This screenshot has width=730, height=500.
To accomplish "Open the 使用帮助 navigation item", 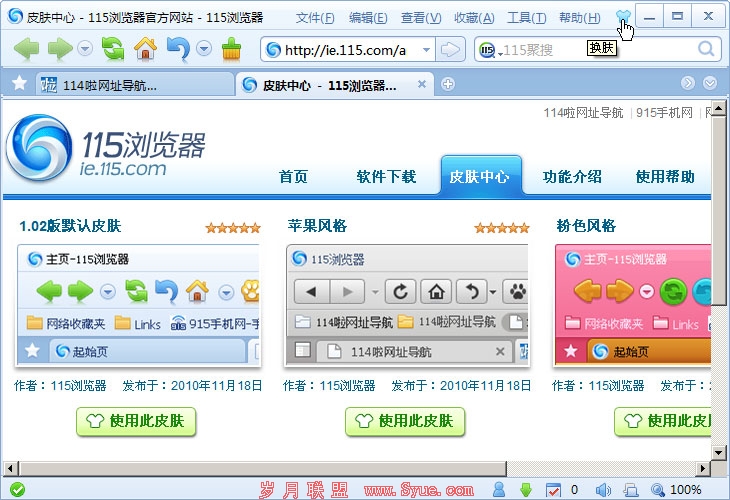I will pos(665,176).
